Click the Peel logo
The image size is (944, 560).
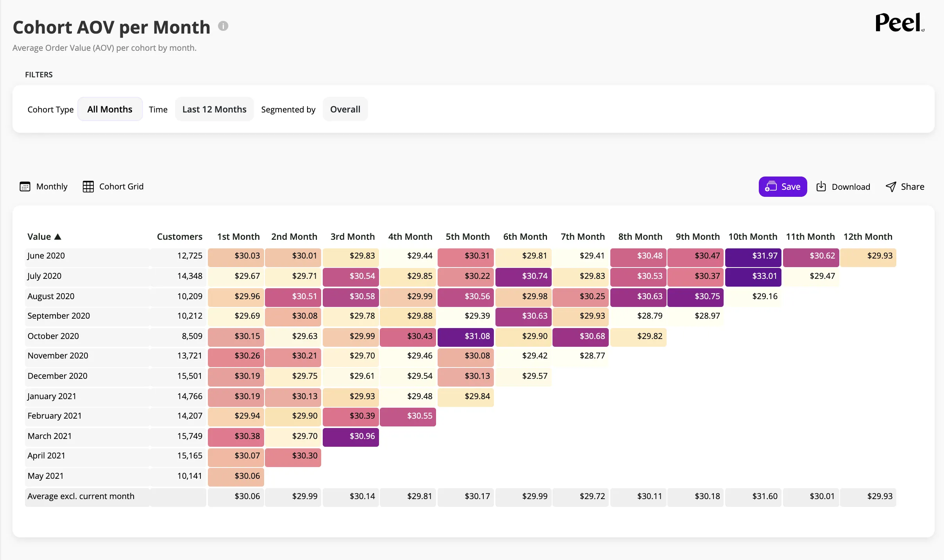click(899, 23)
